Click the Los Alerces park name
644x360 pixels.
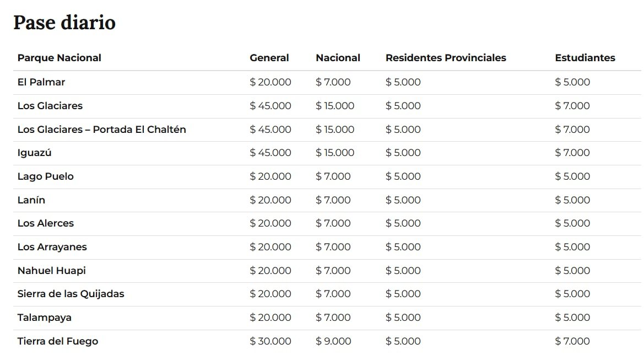tap(46, 223)
